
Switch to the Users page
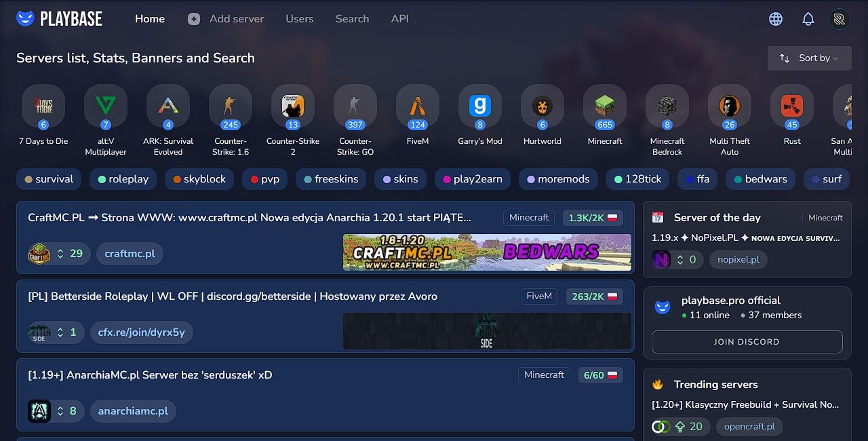click(300, 18)
